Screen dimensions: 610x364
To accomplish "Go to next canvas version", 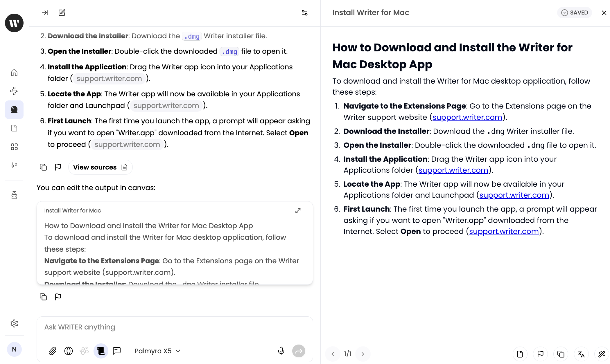I will click(363, 354).
